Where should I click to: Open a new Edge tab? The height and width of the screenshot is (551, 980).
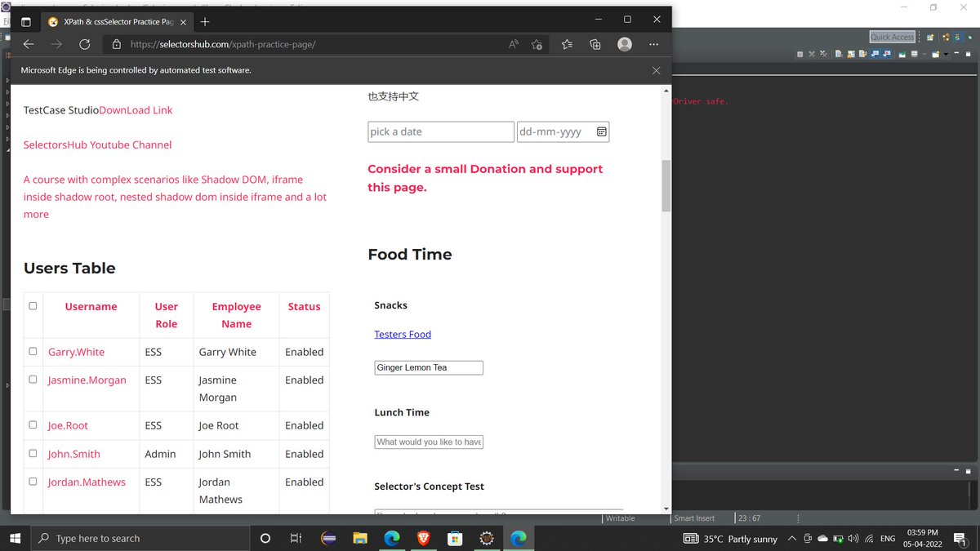[205, 21]
